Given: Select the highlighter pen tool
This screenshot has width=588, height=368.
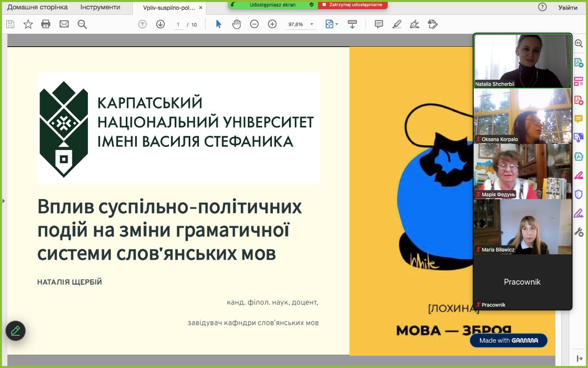Looking at the screenshot, I should click(397, 24).
